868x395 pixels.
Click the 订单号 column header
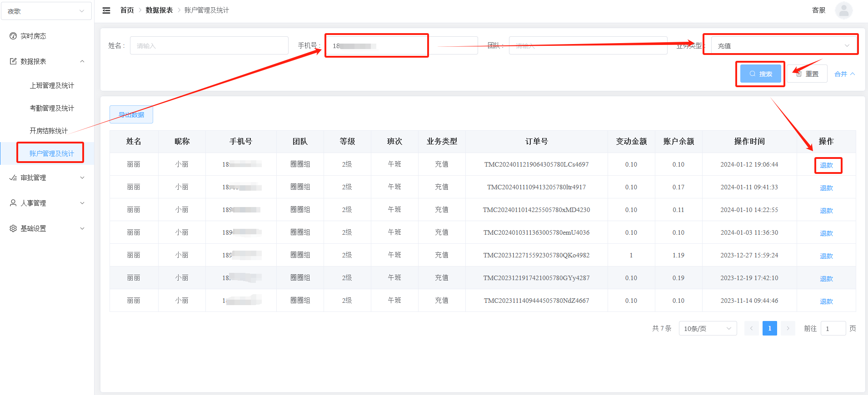[537, 142]
